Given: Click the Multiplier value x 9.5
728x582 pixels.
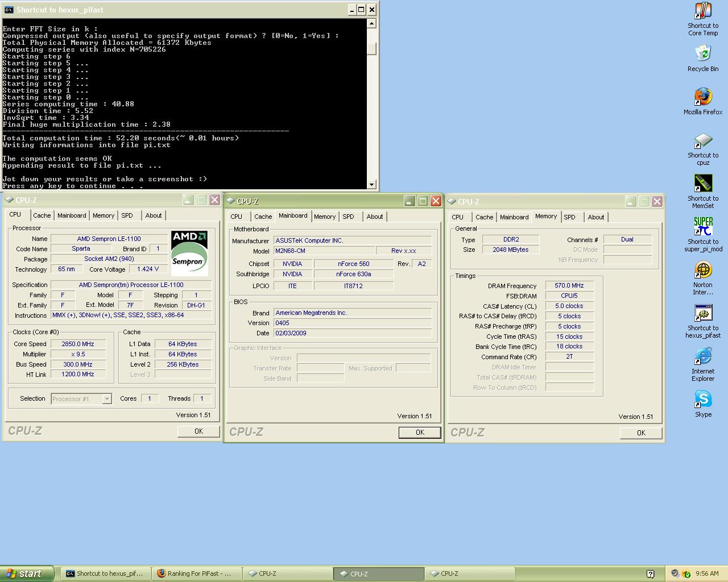Looking at the screenshot, I should coord(78,354).
